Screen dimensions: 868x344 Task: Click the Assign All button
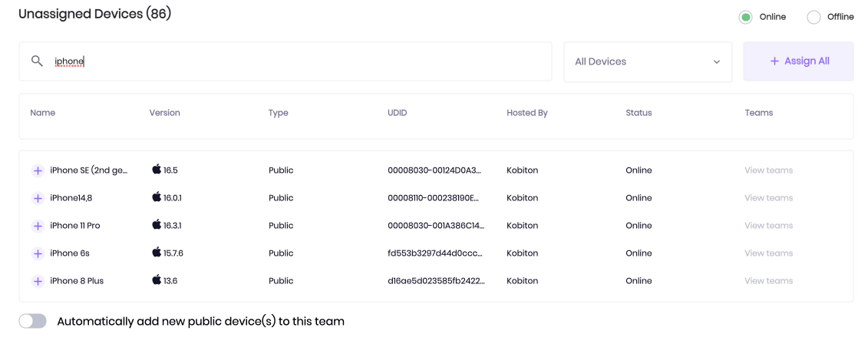(x=798, y=61)
